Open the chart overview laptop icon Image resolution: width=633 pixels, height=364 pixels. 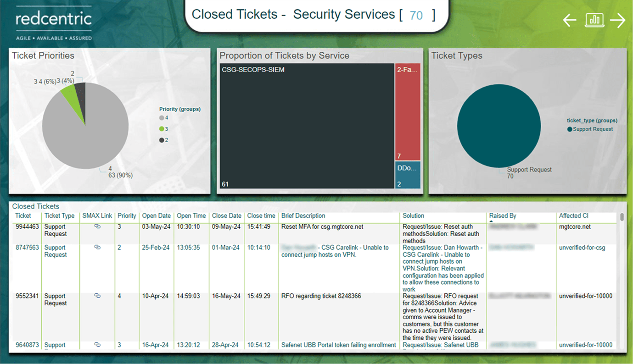[x=594, y=20]
